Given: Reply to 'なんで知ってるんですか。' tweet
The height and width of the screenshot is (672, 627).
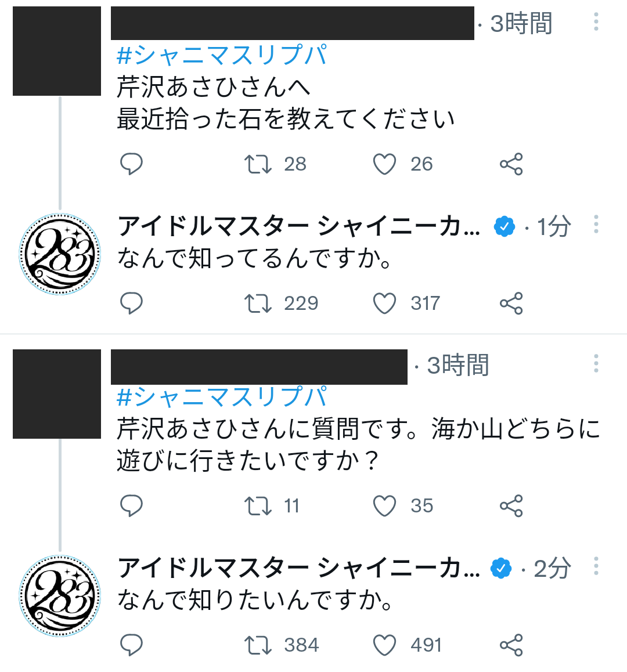Looking at the screenshot, I should point(131,304).
